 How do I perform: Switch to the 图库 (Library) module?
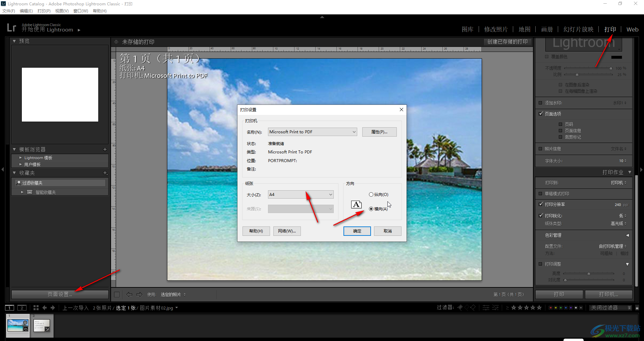pyautogui.click(x=468, y=29)
